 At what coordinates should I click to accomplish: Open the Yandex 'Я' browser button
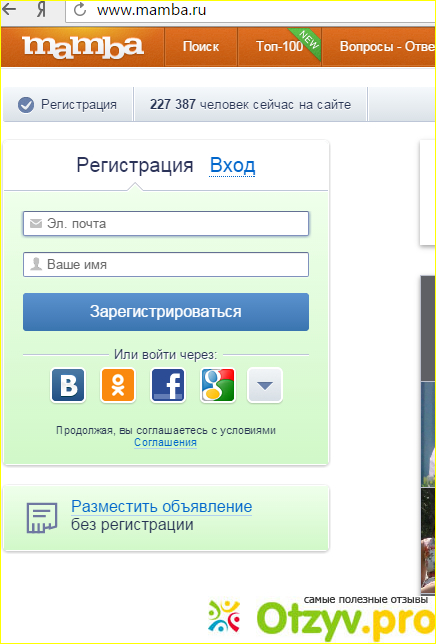pos(41,9)
